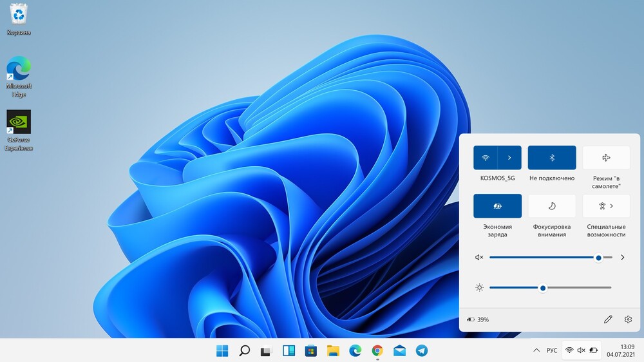
Task: Open all settings via the gear icon
Action: (628, 319)
